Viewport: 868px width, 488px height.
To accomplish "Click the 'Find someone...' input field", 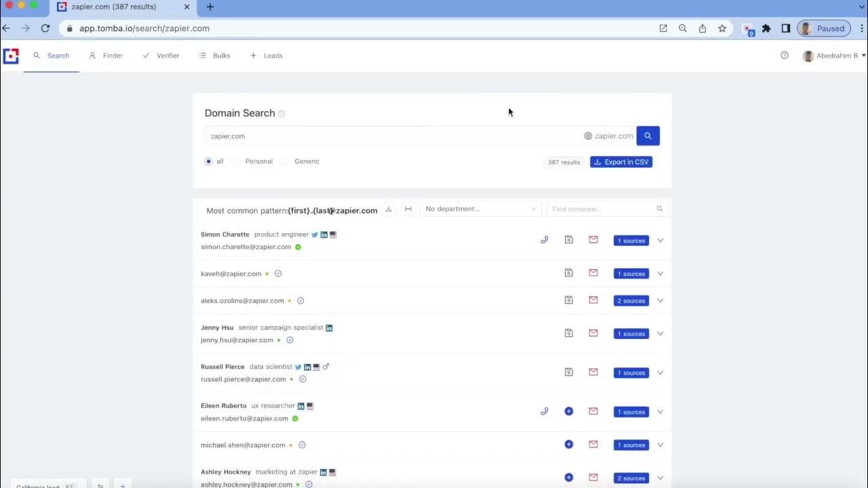I will [x=608, y=209].
